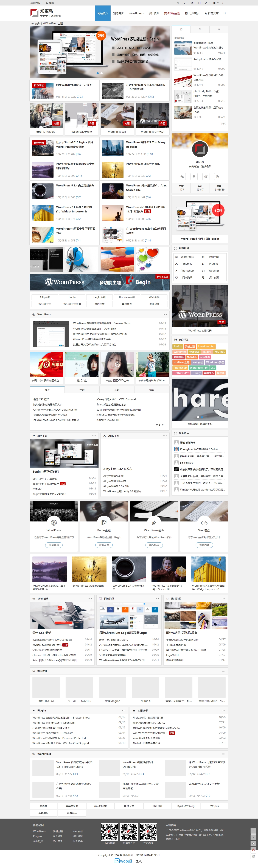258x868 pixels.
Task: Go to 网站首页 in the navigation menu
Action: 103,13
